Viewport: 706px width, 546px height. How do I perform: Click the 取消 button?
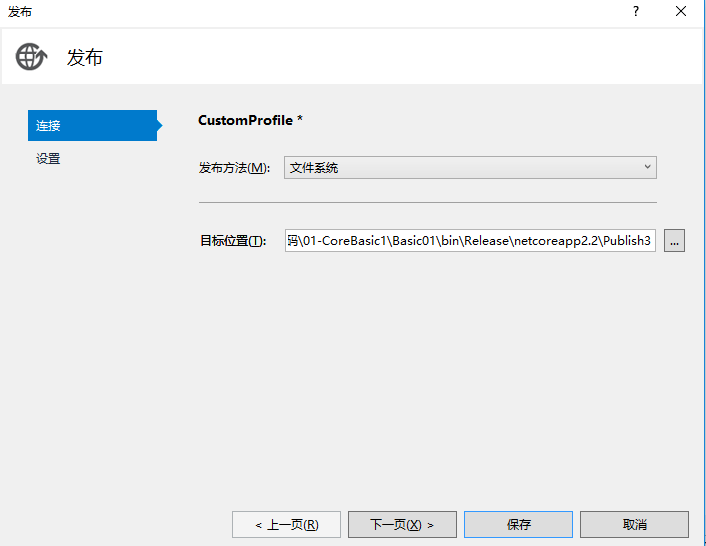[x=634, y=524]
